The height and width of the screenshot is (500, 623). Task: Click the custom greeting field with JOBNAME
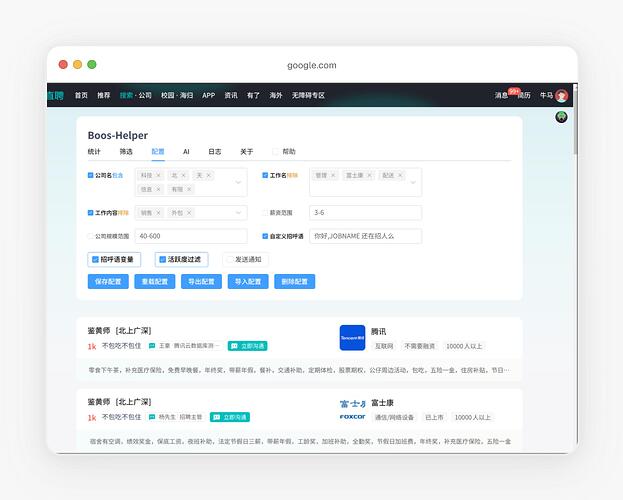coord(366,236)
